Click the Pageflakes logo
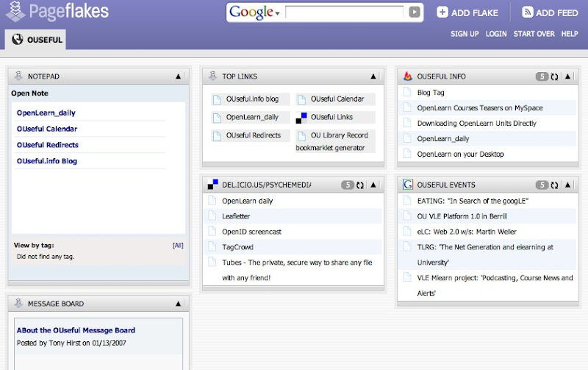 [x=57, y=11]
